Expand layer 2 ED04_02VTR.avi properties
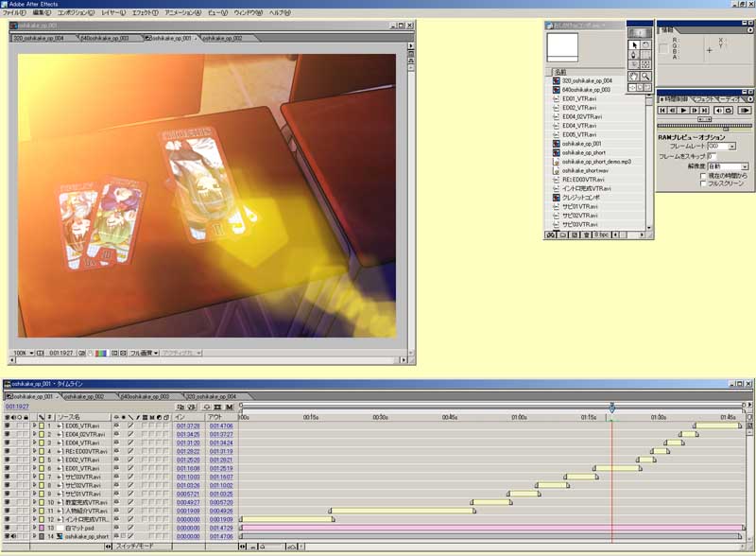756x556 pixels. (34, 434)
